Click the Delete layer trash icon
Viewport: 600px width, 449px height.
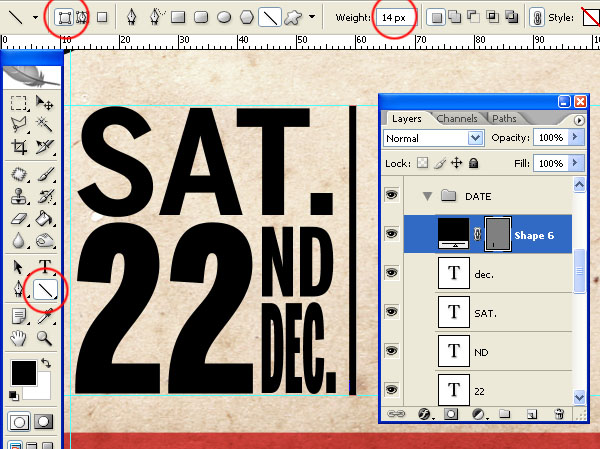(x=559, y=413)
